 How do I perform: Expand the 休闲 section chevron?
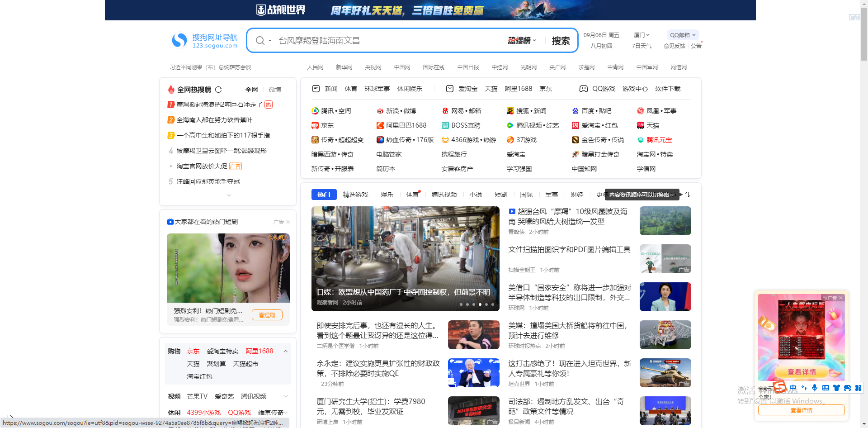pos(286,413)
